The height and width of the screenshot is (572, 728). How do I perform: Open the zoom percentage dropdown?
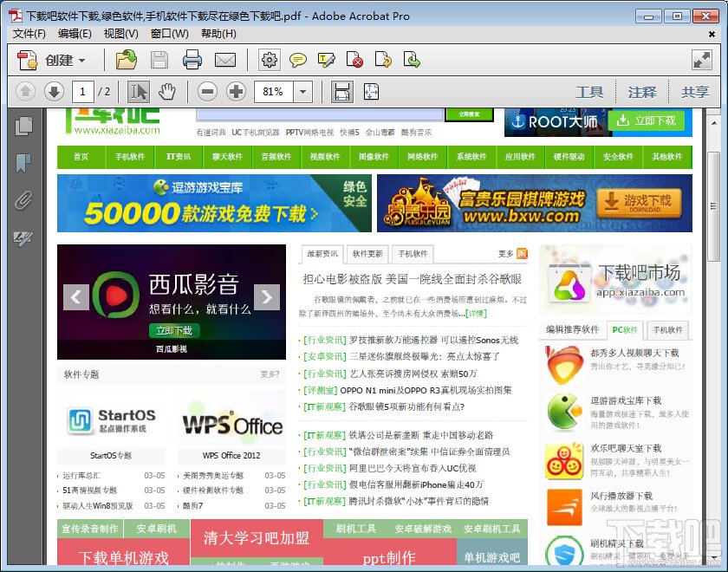point(302,91)
